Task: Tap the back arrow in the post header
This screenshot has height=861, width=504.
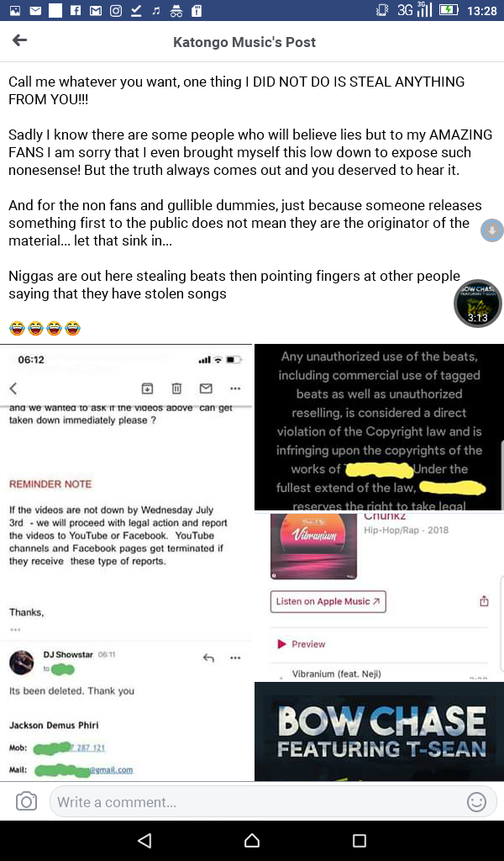Action: point(20,40)
